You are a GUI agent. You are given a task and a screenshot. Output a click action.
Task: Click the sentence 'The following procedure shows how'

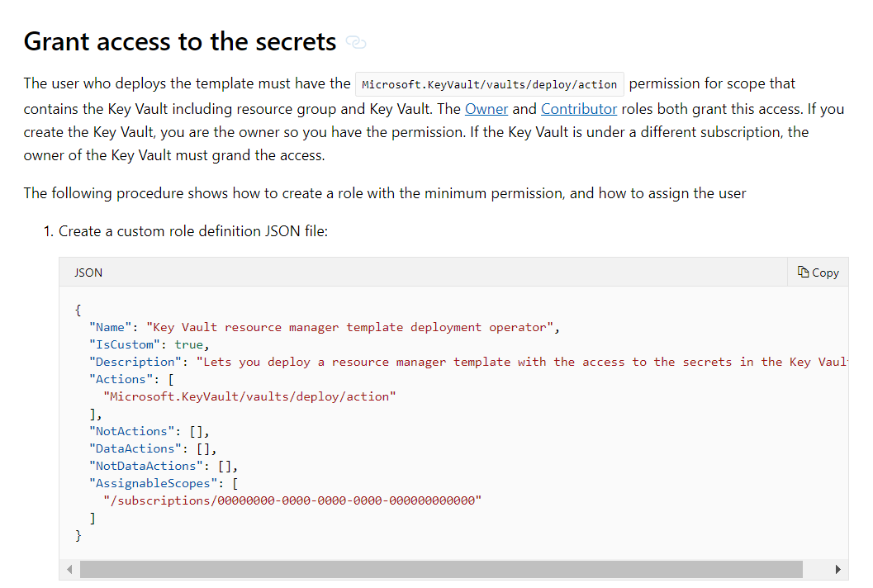(x=385, y=193)
